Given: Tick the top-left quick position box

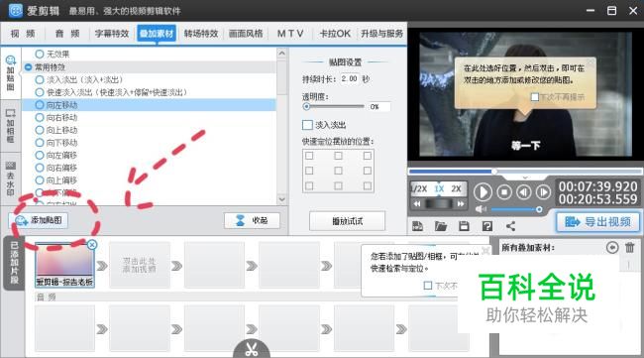Looking at the screenshot, I should (309, 156).
